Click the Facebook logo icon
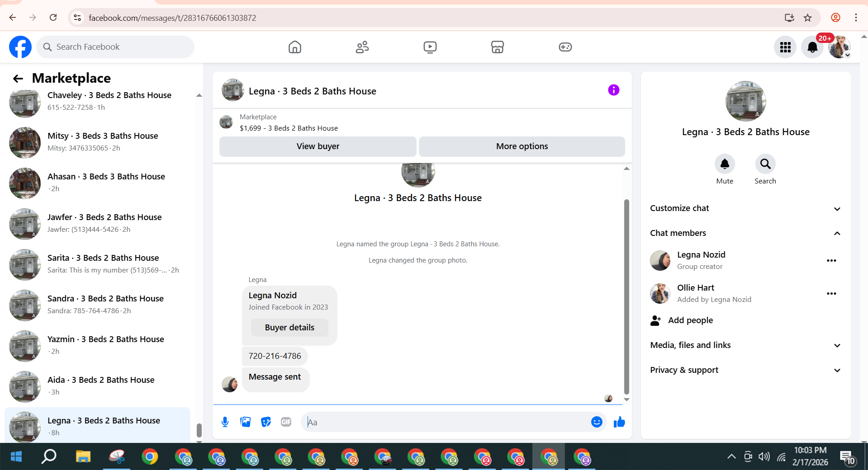 20,47
